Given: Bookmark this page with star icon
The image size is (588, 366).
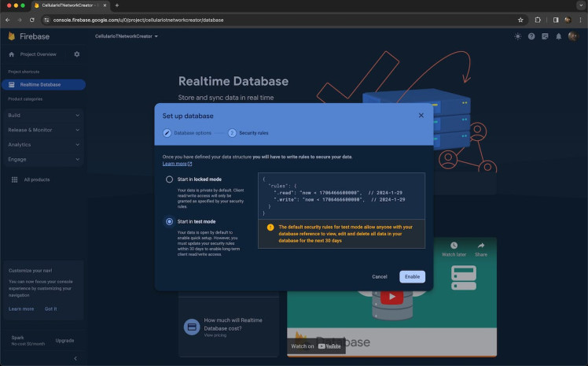Looking at the screenshot, I should point(520,20).
